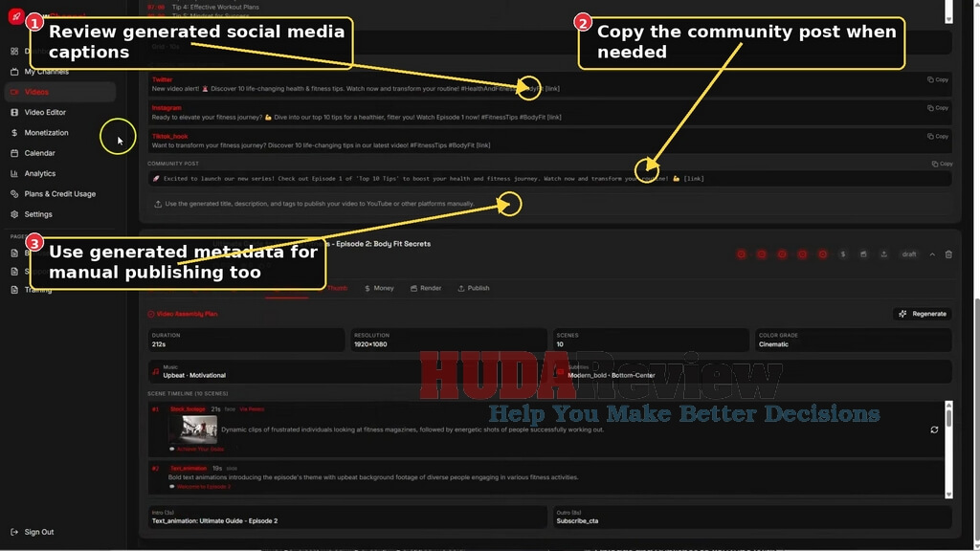Click the Training page document icon
The width and height of the screenshot is (980, 551).
pos(14,290)
